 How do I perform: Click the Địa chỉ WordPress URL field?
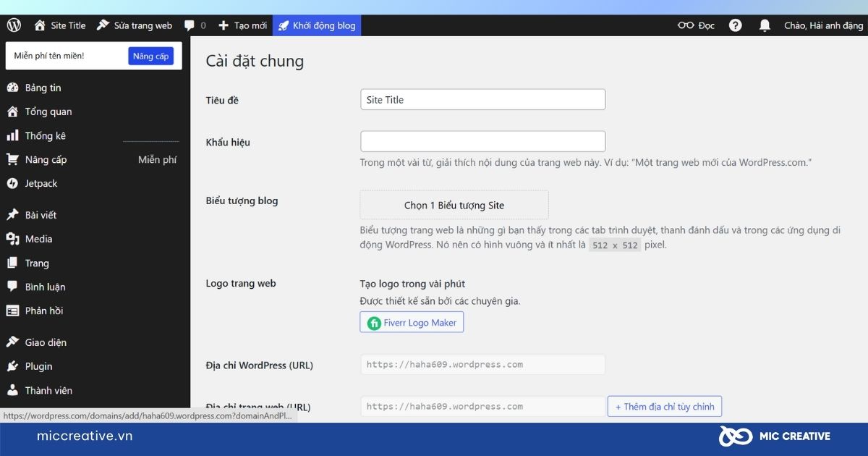tap(483, 364)
